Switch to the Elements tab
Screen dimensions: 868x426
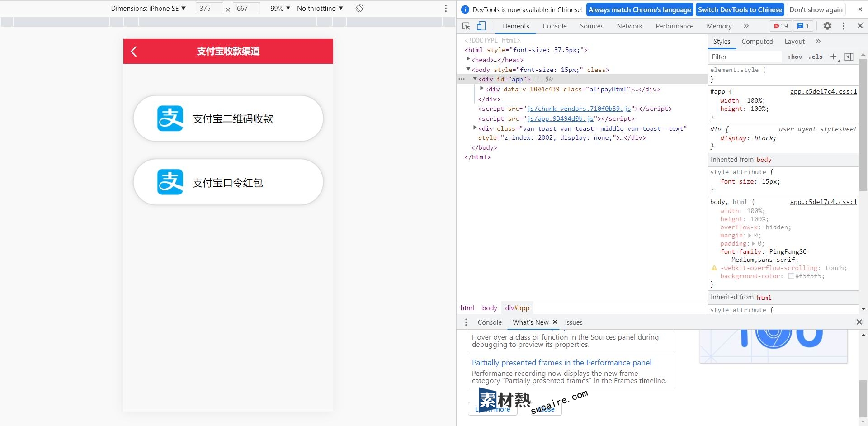tap(515, 26)
